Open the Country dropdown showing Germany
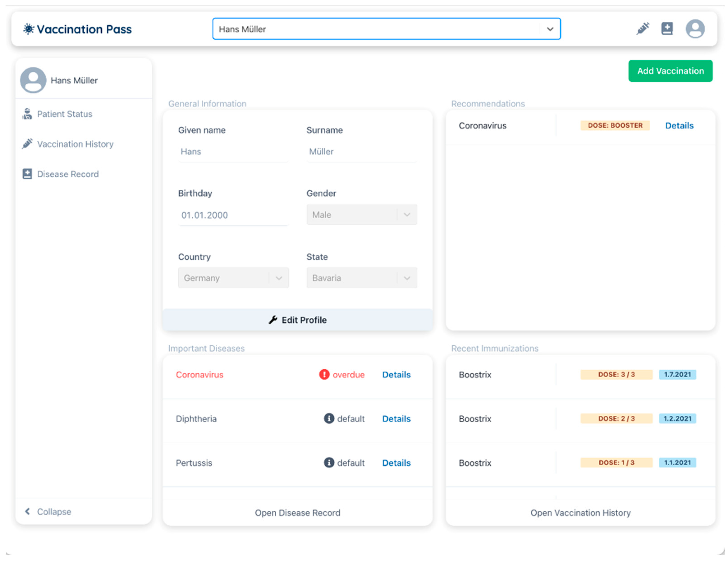Image resolution: width=728 pixels, height=562 pixels. pyautogui.click(x=233, y=277)
